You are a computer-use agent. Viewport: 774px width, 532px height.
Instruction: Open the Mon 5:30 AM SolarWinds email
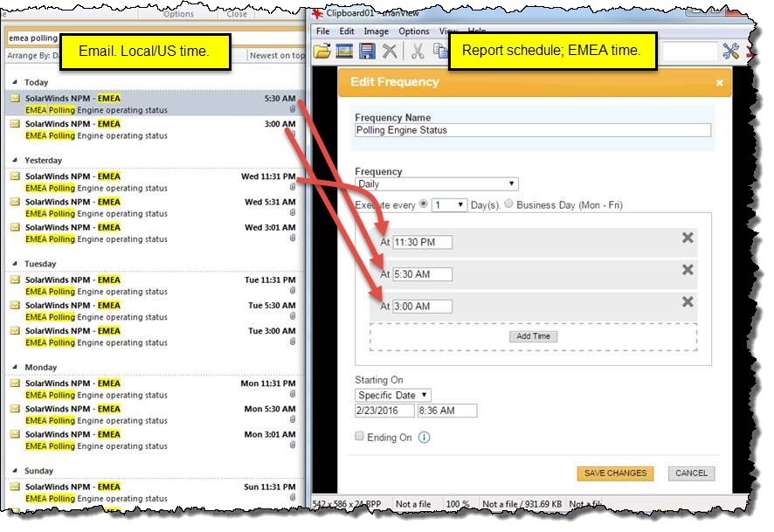pyautogui.click(x=155, y=415)
